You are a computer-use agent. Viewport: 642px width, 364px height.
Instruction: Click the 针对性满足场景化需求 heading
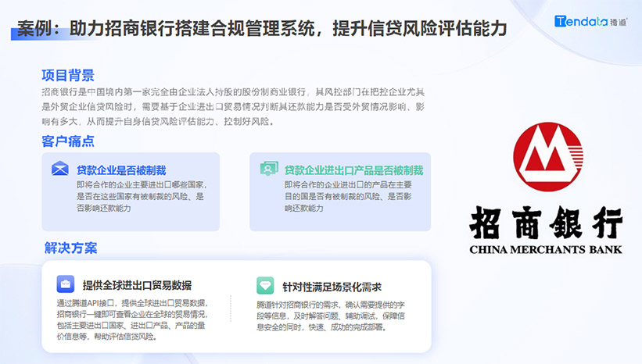[332, 287]
